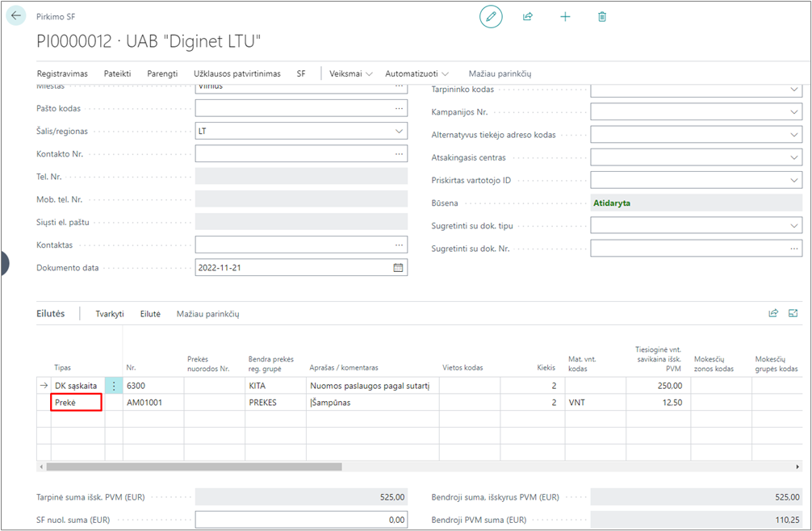
Task: Click PREKES group cell
Action: pos(275,402)
